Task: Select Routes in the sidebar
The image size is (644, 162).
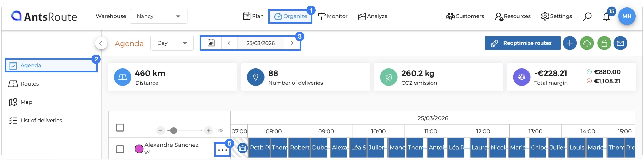Action: pyautogui.click(x=24, y=84)
